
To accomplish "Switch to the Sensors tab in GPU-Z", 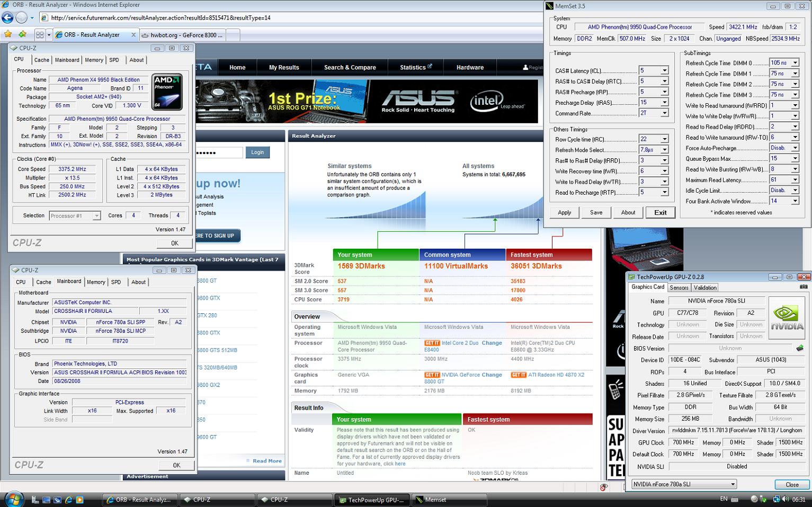I will 679,287.
